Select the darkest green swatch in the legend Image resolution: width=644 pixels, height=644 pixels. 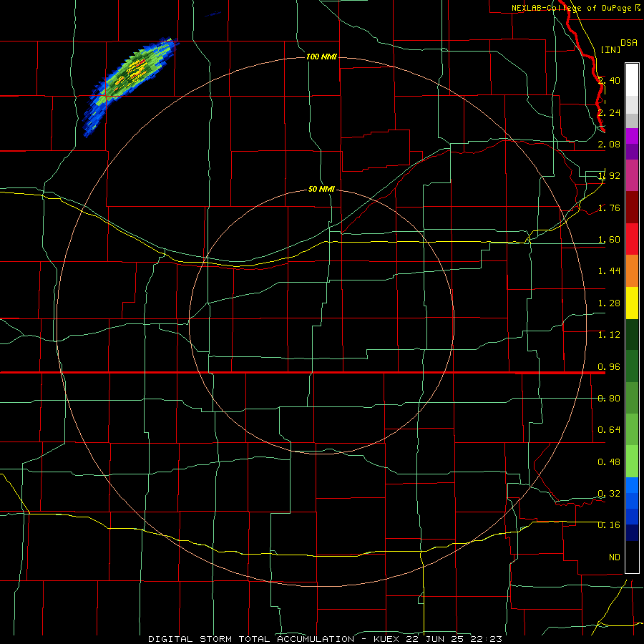(632, 335)
